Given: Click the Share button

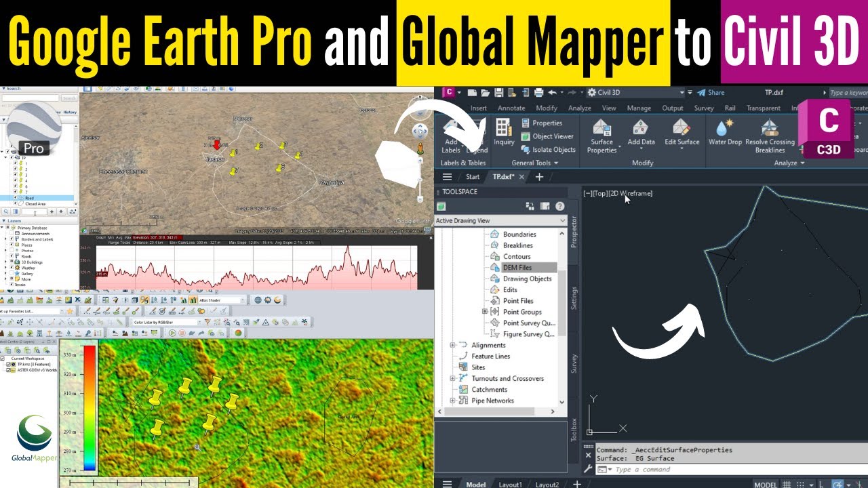Looking at the screenshot, I should (x=711, y=93).
